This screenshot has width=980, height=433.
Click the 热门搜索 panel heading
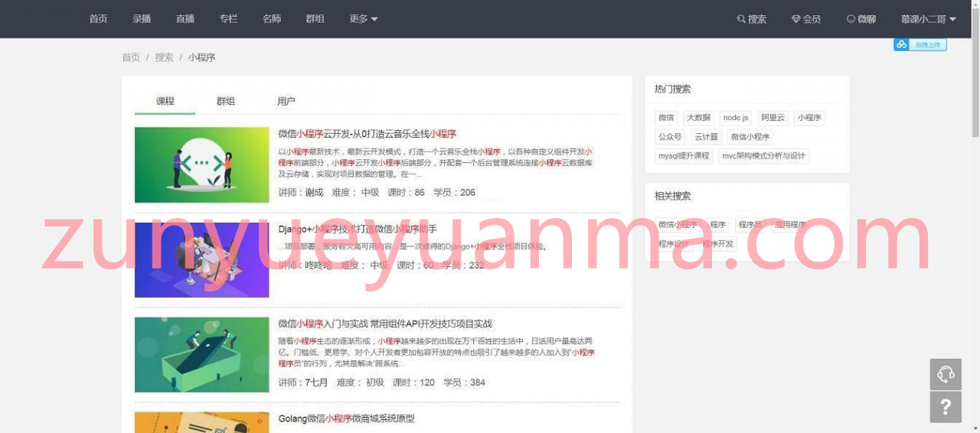point(673,90)
